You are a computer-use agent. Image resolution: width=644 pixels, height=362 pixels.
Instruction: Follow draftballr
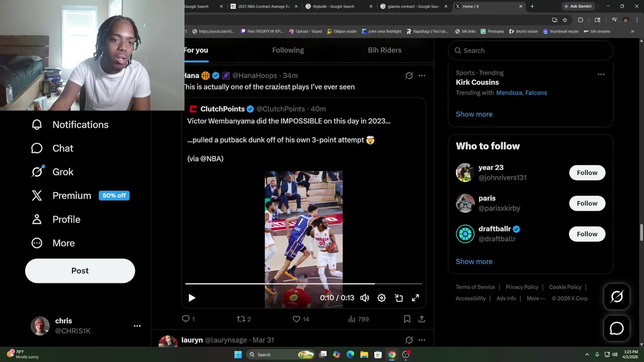click(x=587, y=234)
